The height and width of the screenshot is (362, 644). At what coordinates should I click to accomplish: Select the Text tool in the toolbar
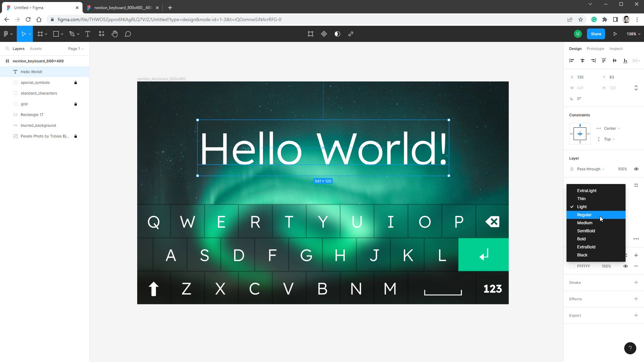88,34
